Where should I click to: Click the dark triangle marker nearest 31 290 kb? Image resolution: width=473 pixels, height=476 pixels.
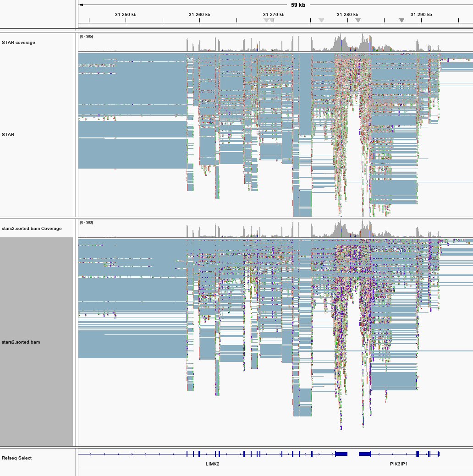pyautogui.click(x=401, y=20)
